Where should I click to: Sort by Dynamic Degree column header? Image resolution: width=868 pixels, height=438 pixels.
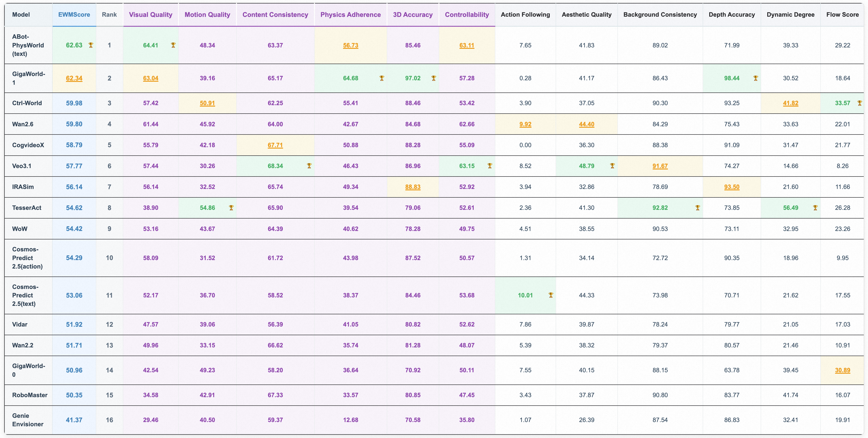790,15
